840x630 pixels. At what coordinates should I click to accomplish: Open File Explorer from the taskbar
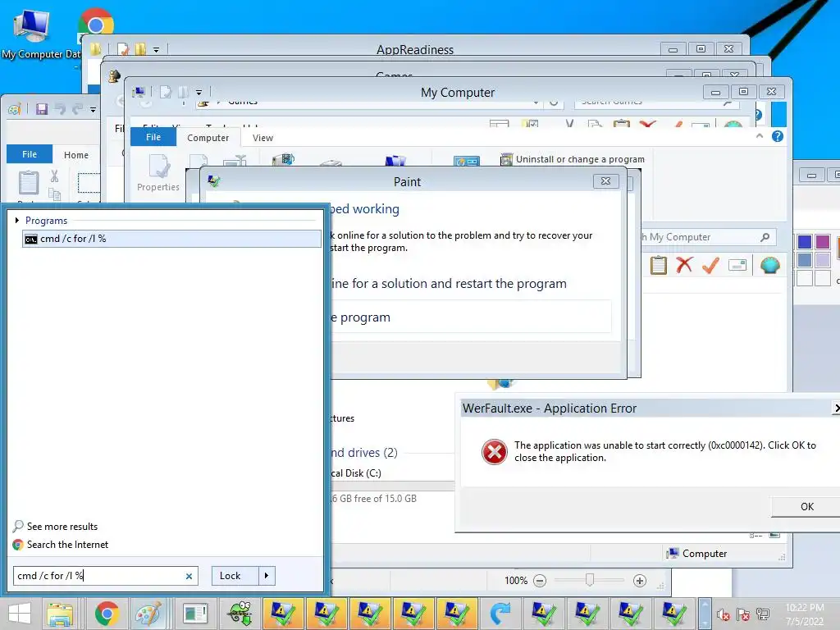tap(60, 614)
